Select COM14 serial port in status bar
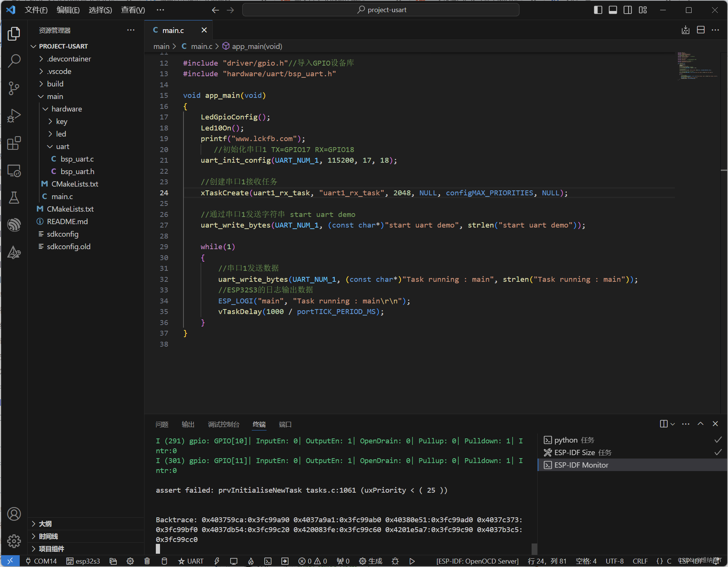The width and height of the screenshot is (728, 567). point(41,561)
